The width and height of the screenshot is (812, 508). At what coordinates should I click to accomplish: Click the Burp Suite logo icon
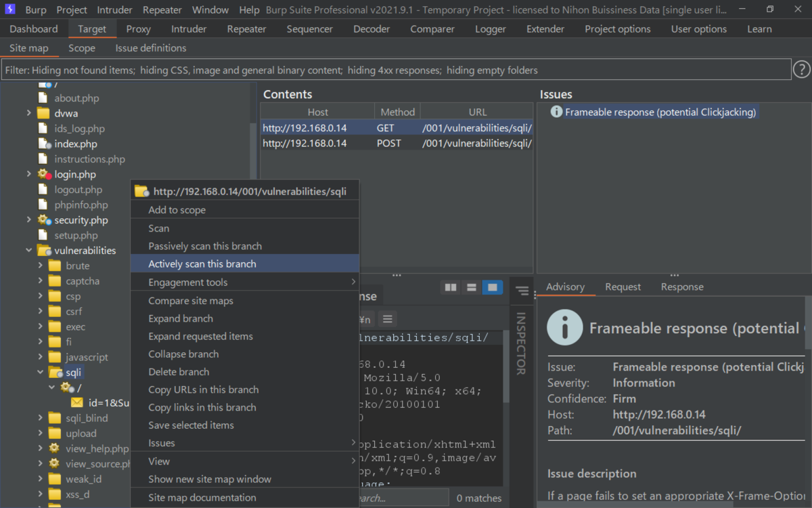click(x=10, y=9)
